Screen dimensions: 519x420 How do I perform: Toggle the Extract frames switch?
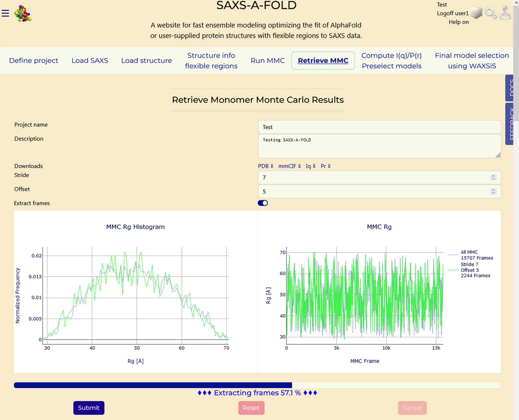point(263,203)
